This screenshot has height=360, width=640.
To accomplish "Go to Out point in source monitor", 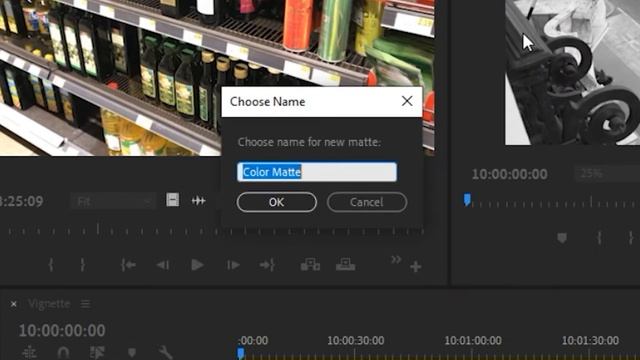I will pyautogui.click(x=268, y=265).
